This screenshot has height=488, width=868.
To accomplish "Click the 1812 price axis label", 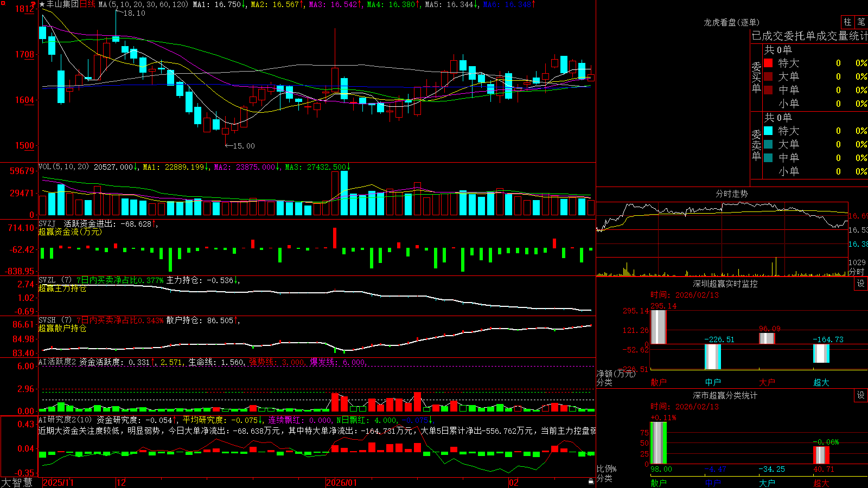I will (25, 9).
